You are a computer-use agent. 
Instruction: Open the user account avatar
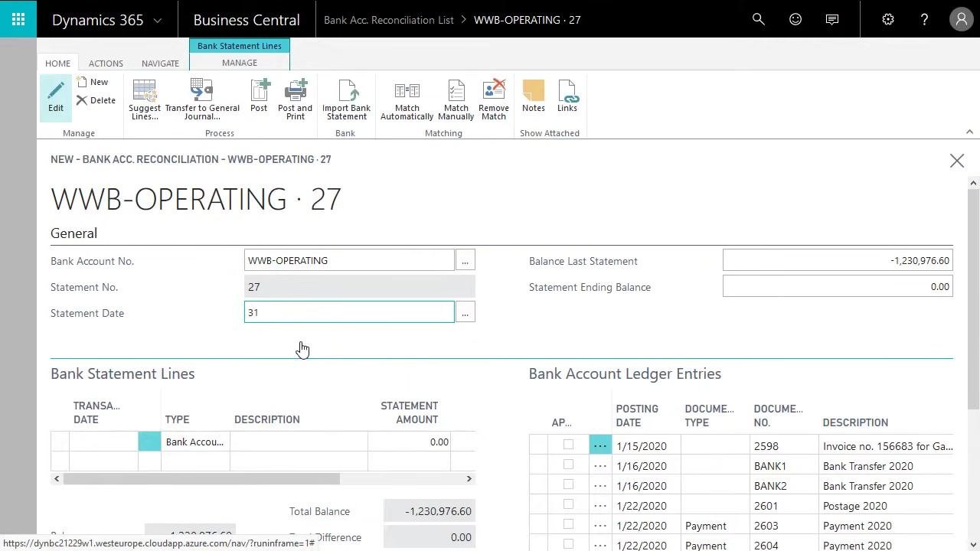click(x=961, y=19)
